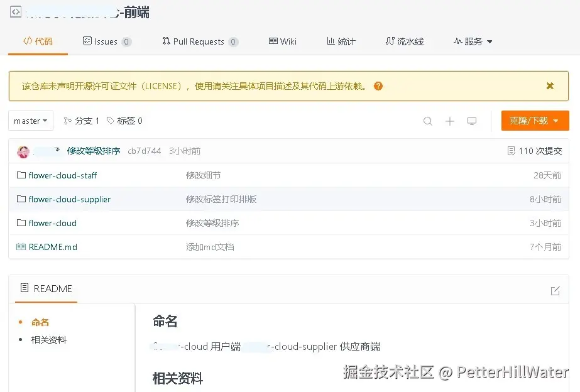
Task: Click the 命名 heading in README content
Action: point(165,321)
